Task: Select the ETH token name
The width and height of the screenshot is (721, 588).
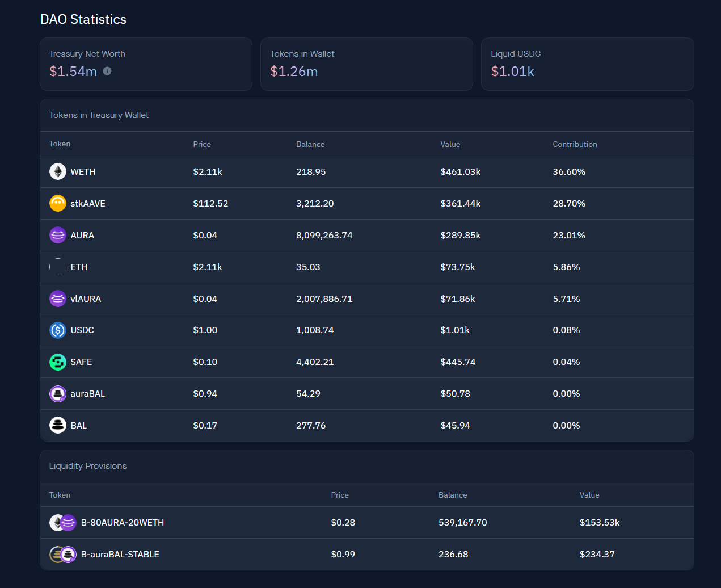Action: point(79,267)
